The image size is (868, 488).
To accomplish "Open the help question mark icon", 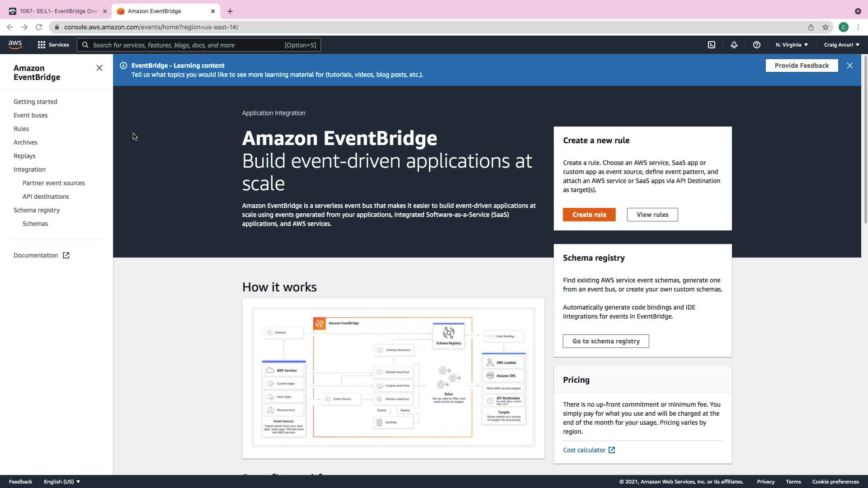I will click(x=756, y=45).
